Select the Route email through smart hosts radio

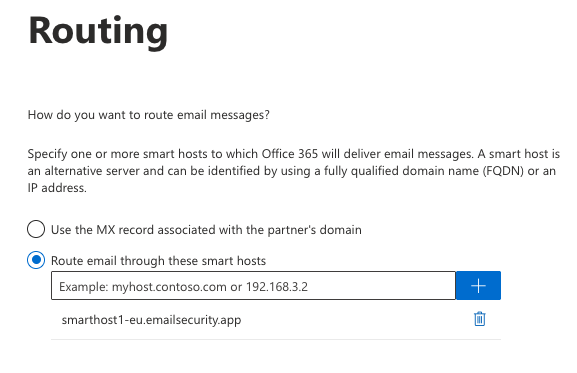point(36,260)
